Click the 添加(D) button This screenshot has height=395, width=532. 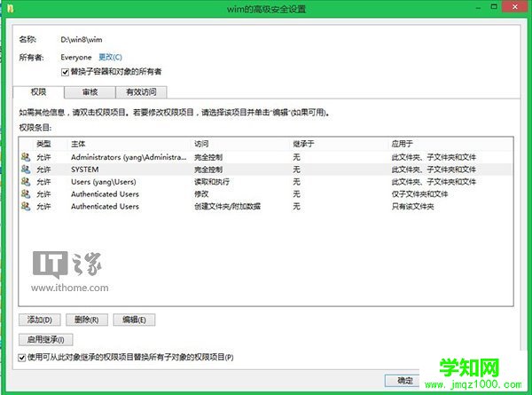(40, 320)
